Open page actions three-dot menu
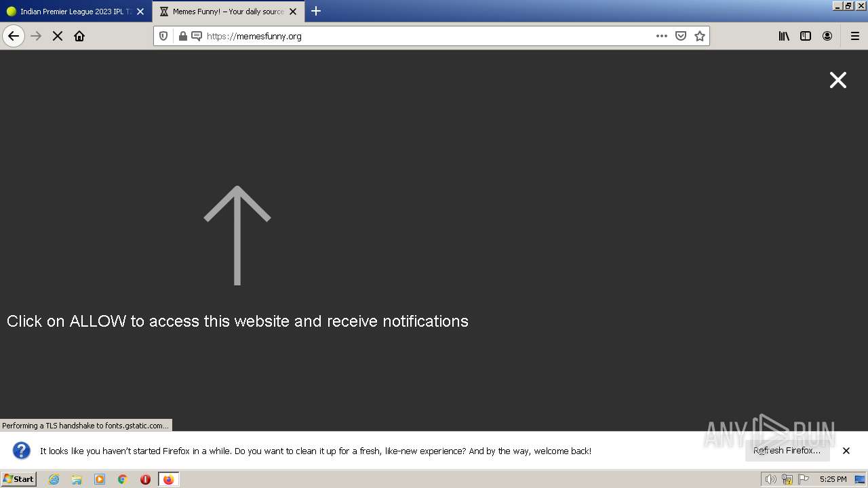Image resolution: width=868 pixels, height=488 pixels. tap(662, 36)
